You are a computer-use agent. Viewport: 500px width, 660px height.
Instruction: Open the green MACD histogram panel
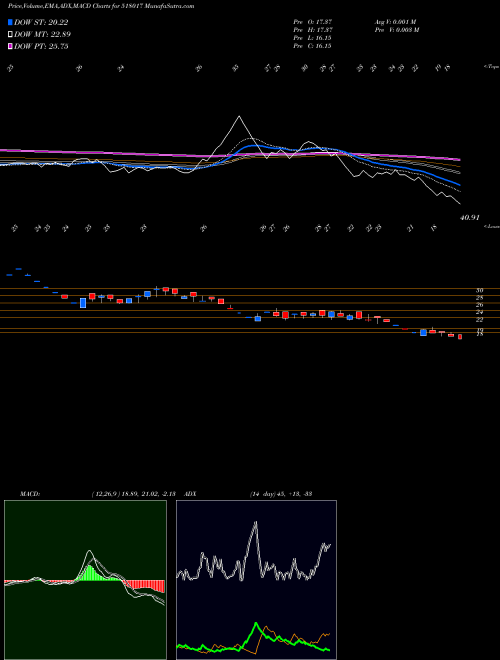[85, 580]
